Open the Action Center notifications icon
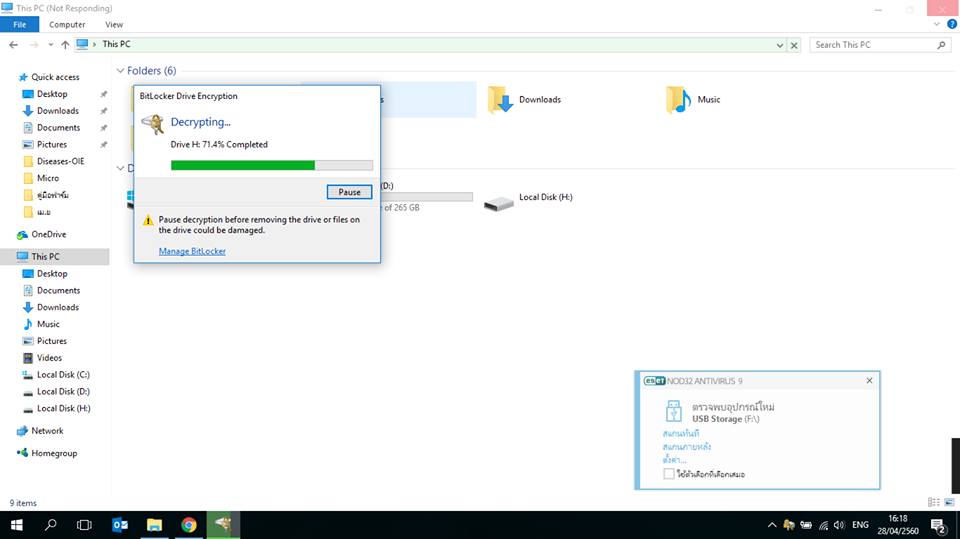The image size is (960, 539). [x=938, y=525]
